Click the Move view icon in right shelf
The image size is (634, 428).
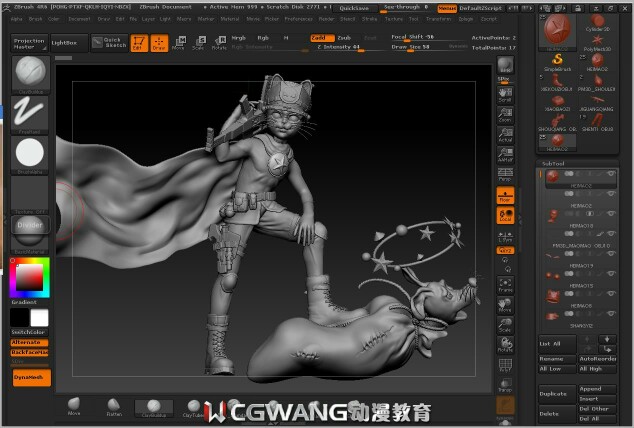click(505, 305)
